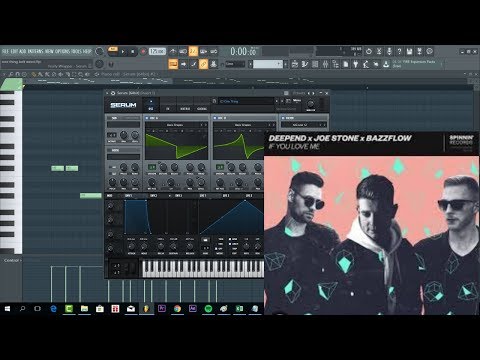Open the VIEW menu
Screen dimensions: 480x360
pyautogui.click(x=49, y=51)
